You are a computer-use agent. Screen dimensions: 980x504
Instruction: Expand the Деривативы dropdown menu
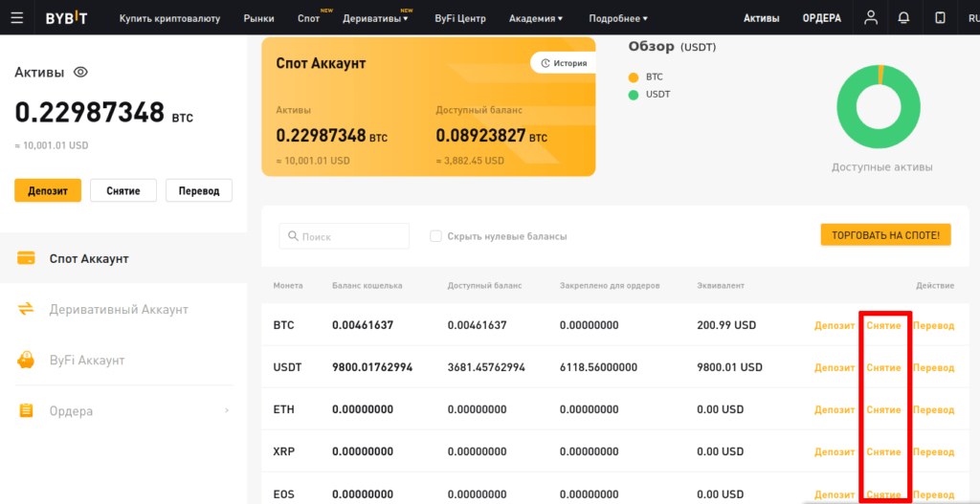coord(375,18)
